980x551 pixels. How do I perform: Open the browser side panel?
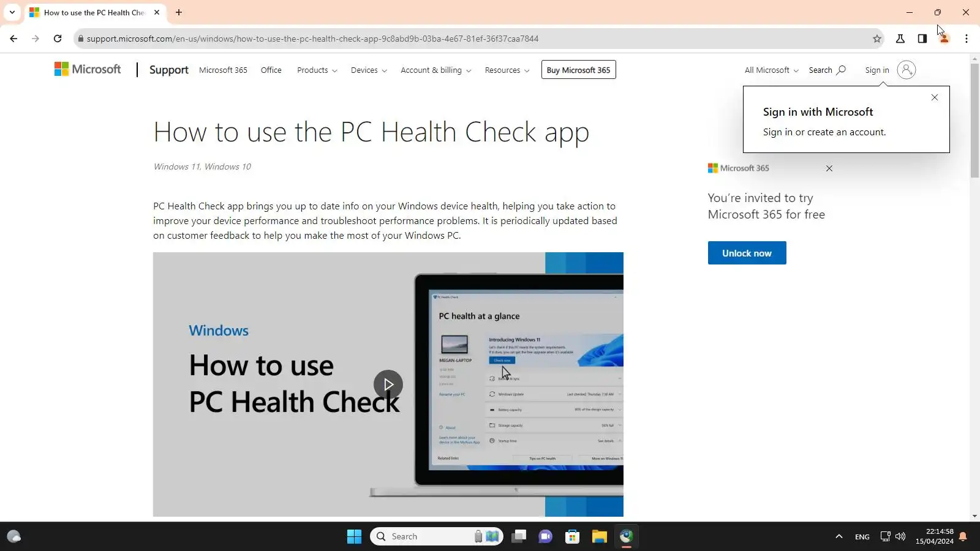pos(922,39)
